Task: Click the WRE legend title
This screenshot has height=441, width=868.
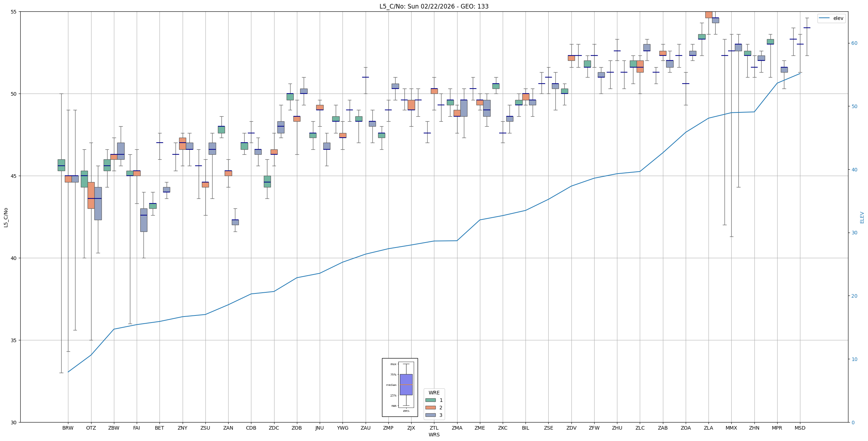Action: (x=434, y=393)
